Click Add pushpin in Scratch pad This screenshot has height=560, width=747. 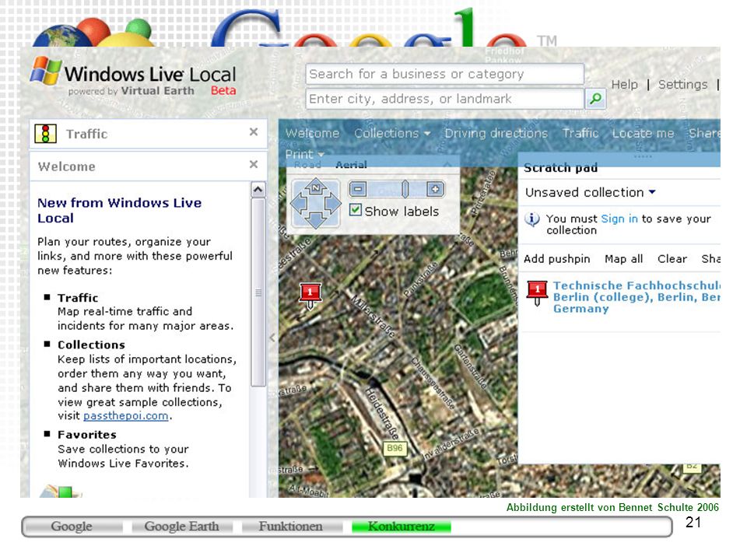556,259
